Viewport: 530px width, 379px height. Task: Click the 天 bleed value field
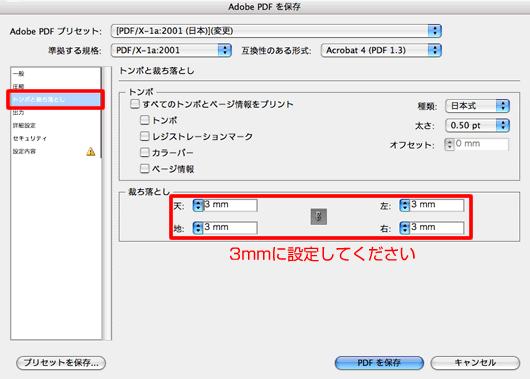230,205
